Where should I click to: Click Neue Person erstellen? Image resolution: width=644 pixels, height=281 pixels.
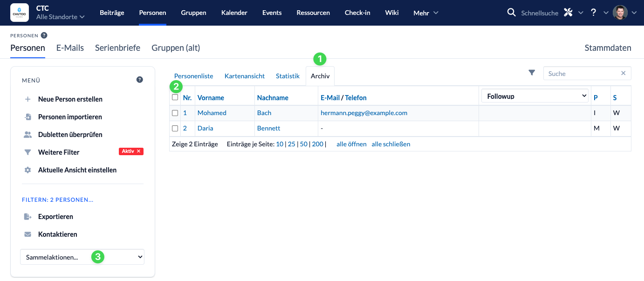(x=70, y=99)
